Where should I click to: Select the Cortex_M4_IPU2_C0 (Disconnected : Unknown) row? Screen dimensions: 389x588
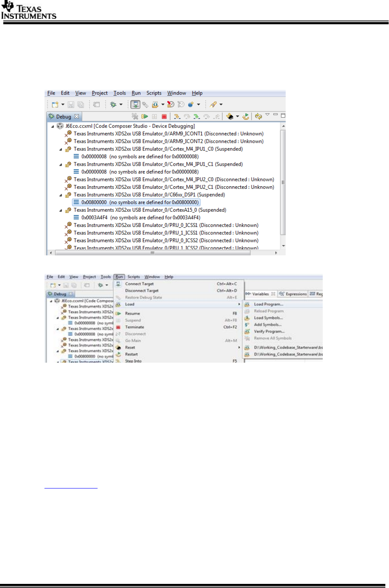[170, 180]
